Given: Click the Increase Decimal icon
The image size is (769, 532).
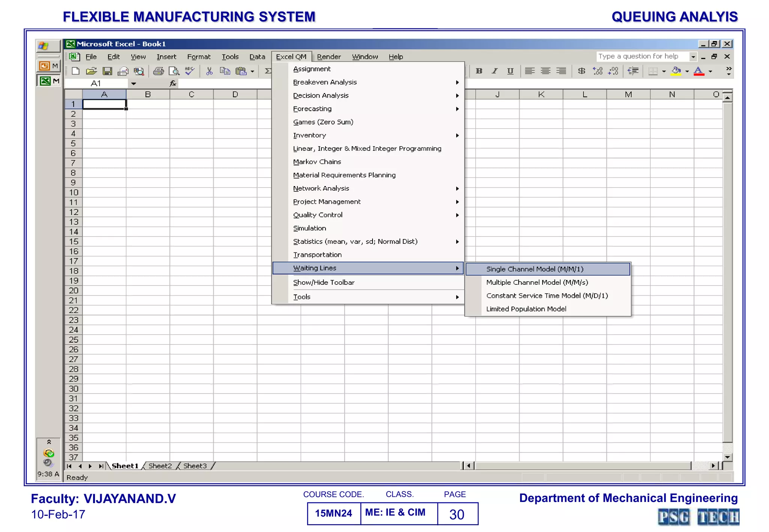Looking at the screenshot, I should point(597,71).
